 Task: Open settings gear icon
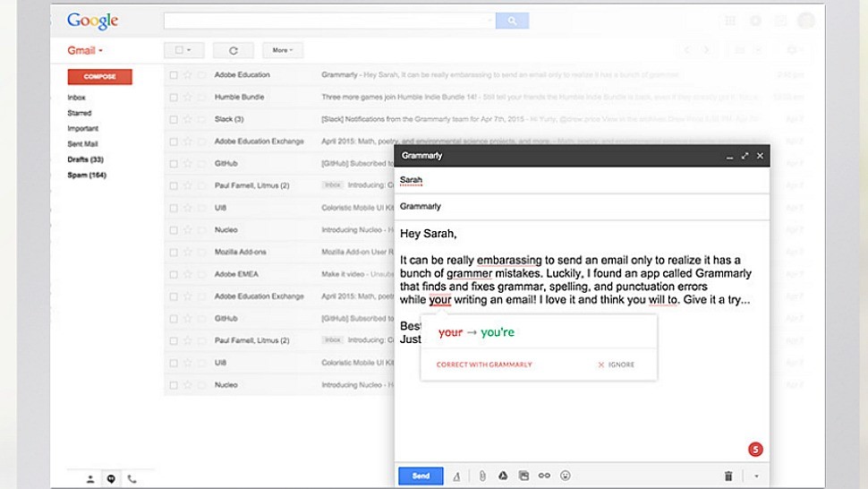point(792,50)
